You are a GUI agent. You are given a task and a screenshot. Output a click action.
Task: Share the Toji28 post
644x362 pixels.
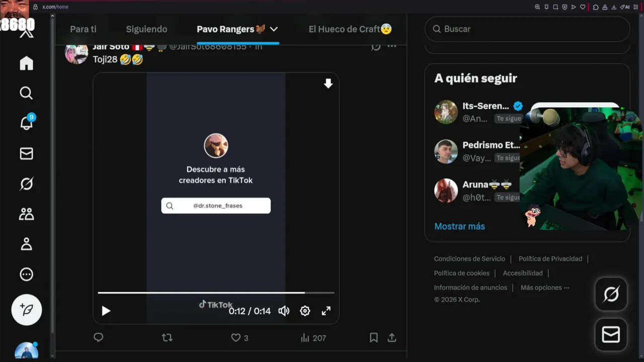[392, 338]
